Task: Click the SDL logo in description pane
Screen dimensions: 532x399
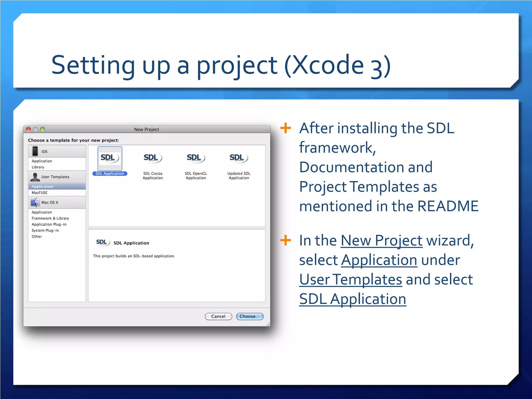Action: pos(103,243)
